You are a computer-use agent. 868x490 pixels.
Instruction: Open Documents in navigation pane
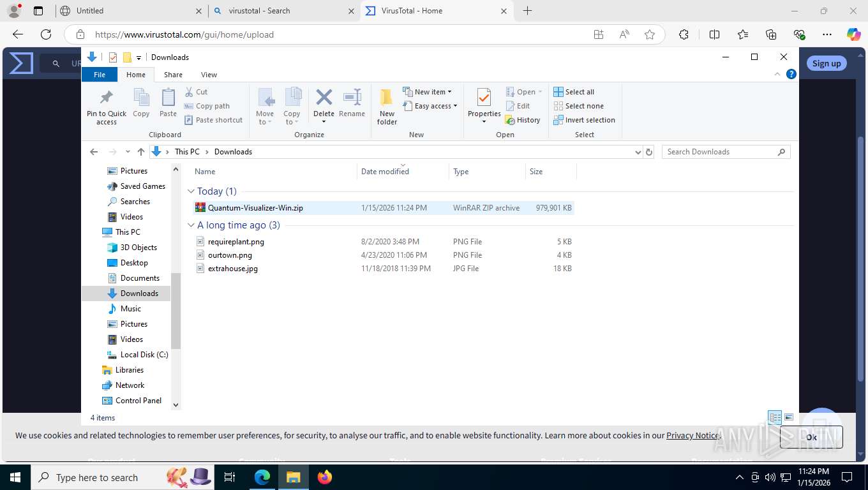click(133, 278)
